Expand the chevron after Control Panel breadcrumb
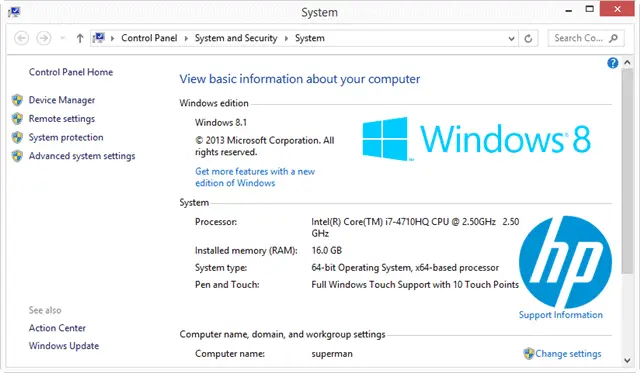This screenshot has height=373, width=640. pos(186,38)
